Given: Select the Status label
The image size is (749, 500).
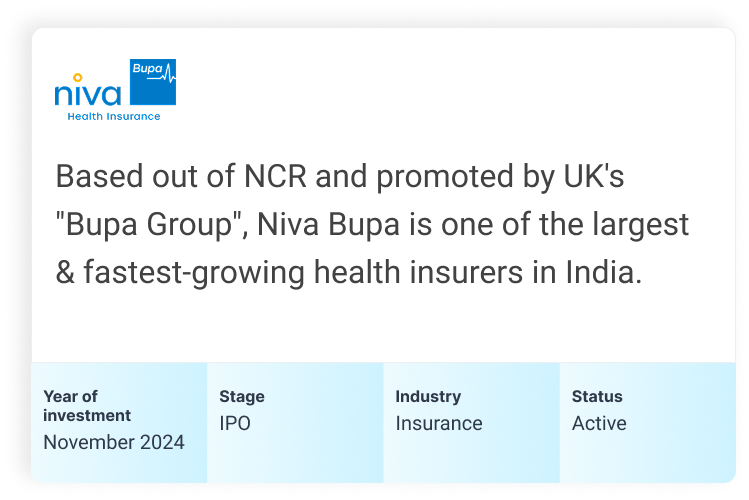Looking at the screenshot, I should 597,396.
